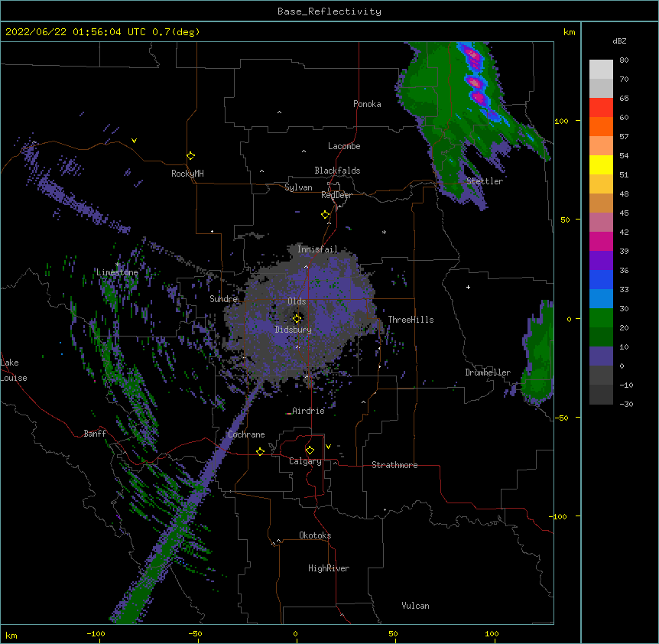659x644 pixels.
Task: Select the red 60-65 dBZ legend swatch
Action: point(601,108)
